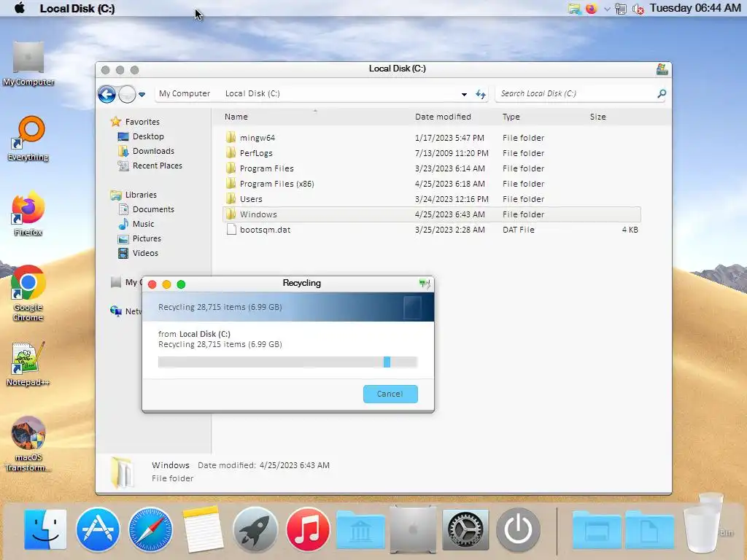Screen dimensions: 747x560
Task: Click the Apple logo in menu bar
Action: pos(20,8)
